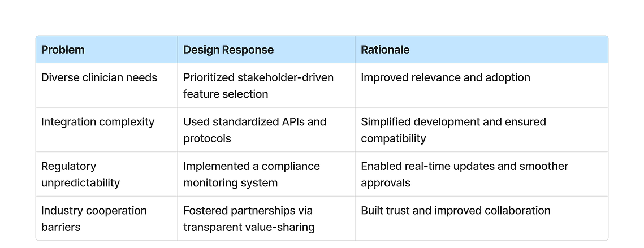Image resolution: width=644 pixels, height=248 pixels.
Task: Click Improved relevance and adoption cell
Action: [x=481, y=85]
